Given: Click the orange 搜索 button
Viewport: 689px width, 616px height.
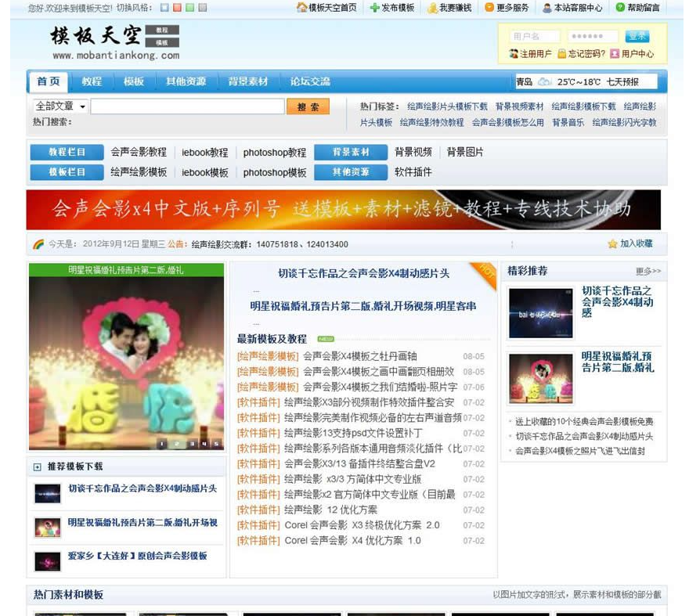Looking at the screenshot, I should 308,106.
